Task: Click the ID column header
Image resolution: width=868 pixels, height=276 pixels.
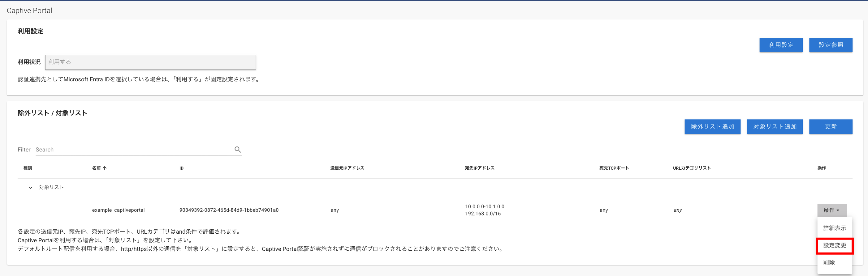Action: pos(181,168)
